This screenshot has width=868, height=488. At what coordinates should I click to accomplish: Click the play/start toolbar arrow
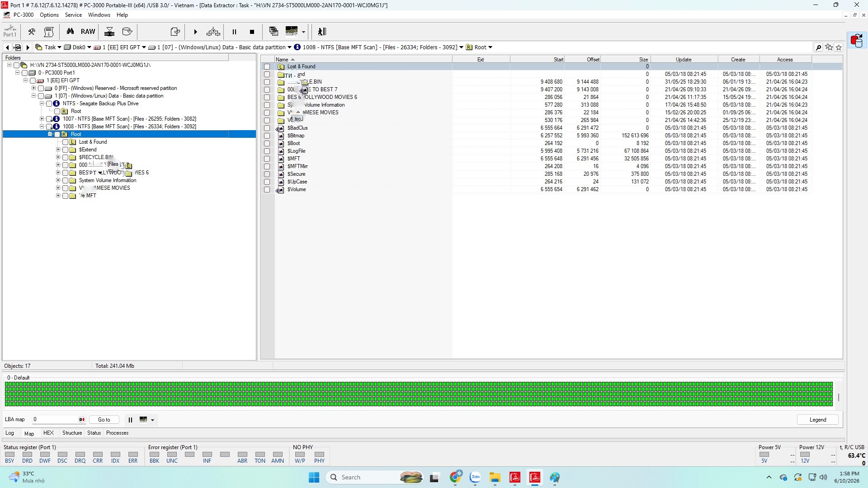coord(195,32)
